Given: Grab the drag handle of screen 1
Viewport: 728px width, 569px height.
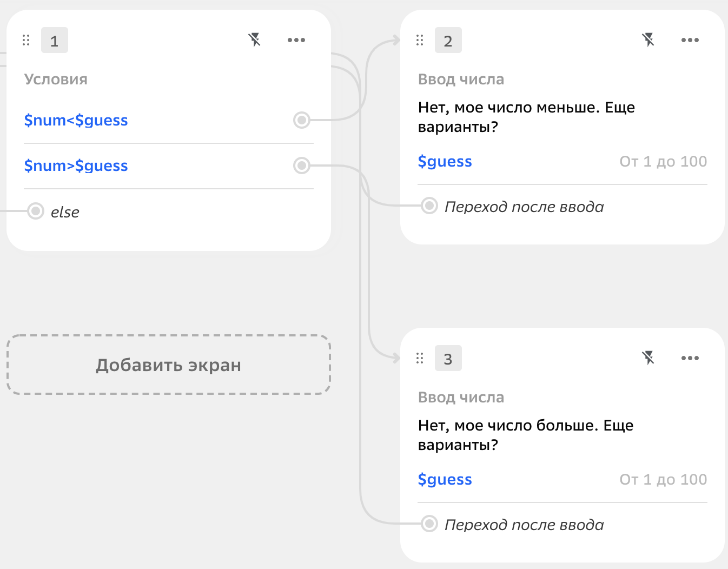Looking at the screenshot, I should tap(26, 40).
